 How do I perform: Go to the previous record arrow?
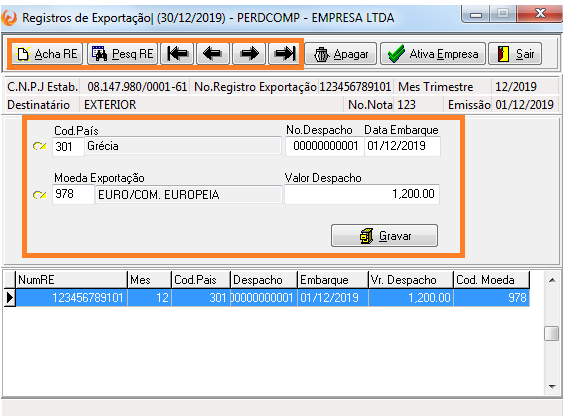click(213, 54)
